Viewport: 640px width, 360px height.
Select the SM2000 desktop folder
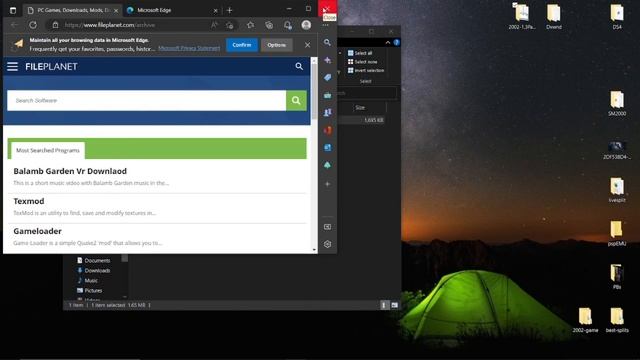tap(617, 103)
